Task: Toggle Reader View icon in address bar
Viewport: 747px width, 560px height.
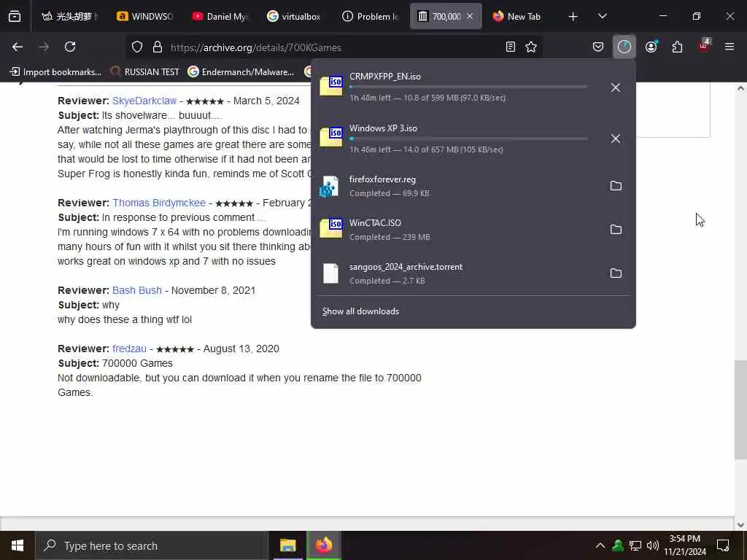Action: pos(510,47)
